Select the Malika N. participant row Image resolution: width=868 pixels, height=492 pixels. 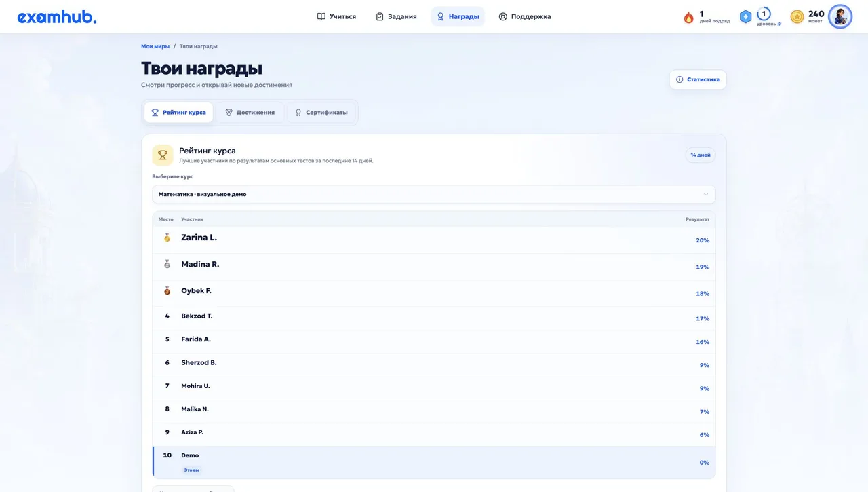point(434,411)
